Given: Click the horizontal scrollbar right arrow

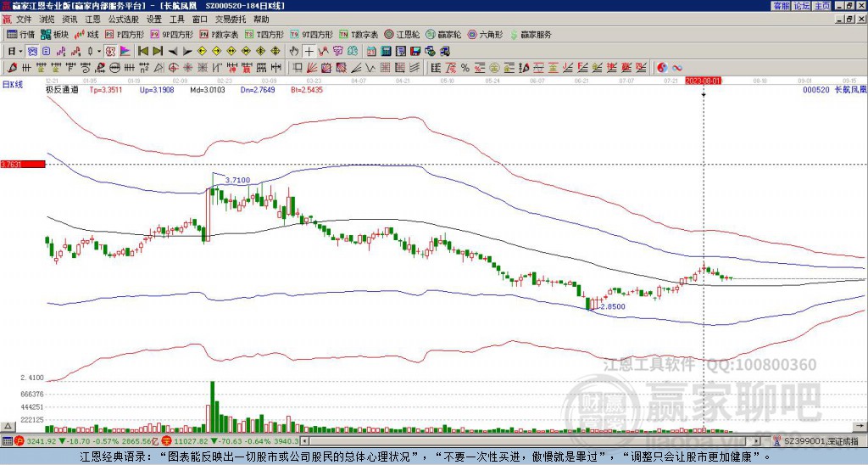Looking at the screenshot, I should tap(757, 441).
